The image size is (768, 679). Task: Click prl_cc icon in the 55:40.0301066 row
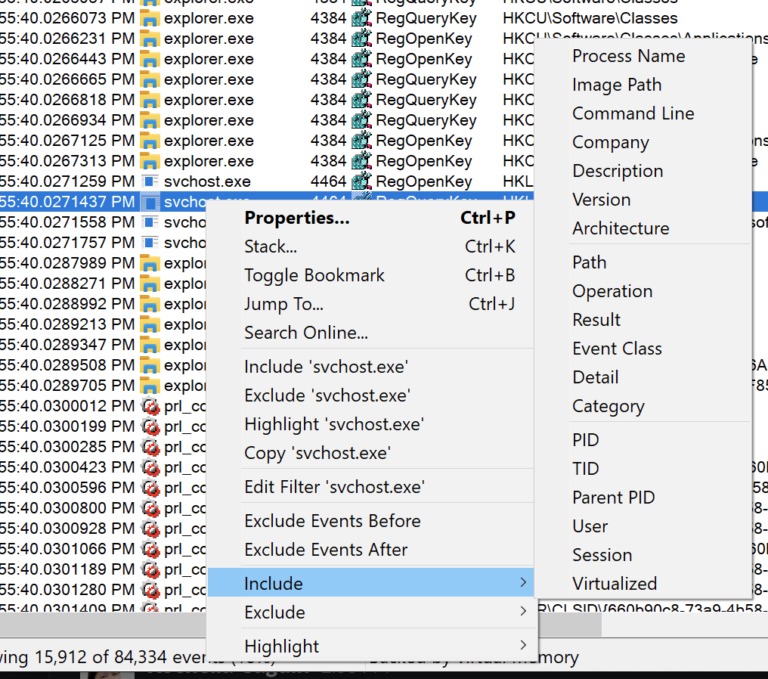[150, 549]
